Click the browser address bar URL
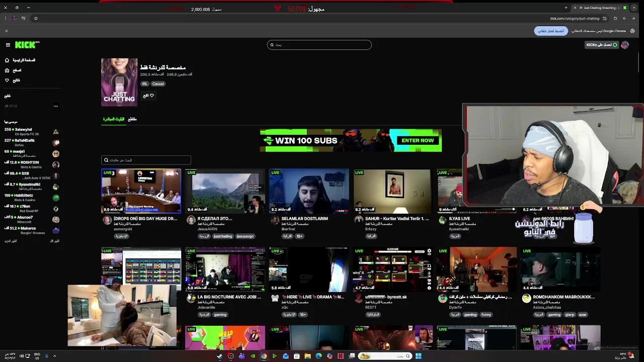This screenshot has width=644, height=362. pos(575,19)
